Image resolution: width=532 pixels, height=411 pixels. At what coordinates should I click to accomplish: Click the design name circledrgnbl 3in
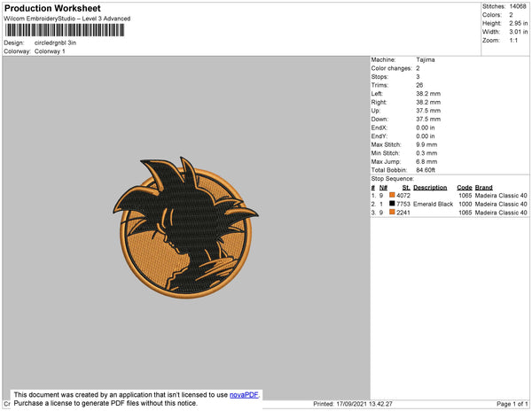[x=55, y=43]
